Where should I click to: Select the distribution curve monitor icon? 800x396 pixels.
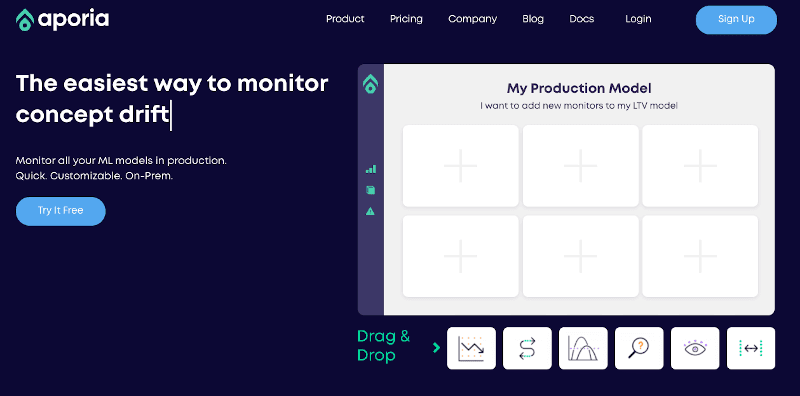pos(583,348)
